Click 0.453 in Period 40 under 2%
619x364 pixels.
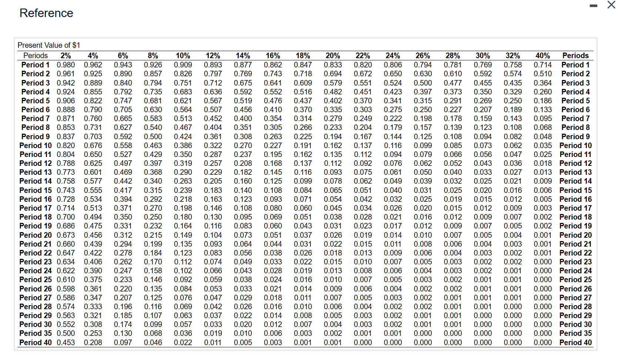click(66, 343)
